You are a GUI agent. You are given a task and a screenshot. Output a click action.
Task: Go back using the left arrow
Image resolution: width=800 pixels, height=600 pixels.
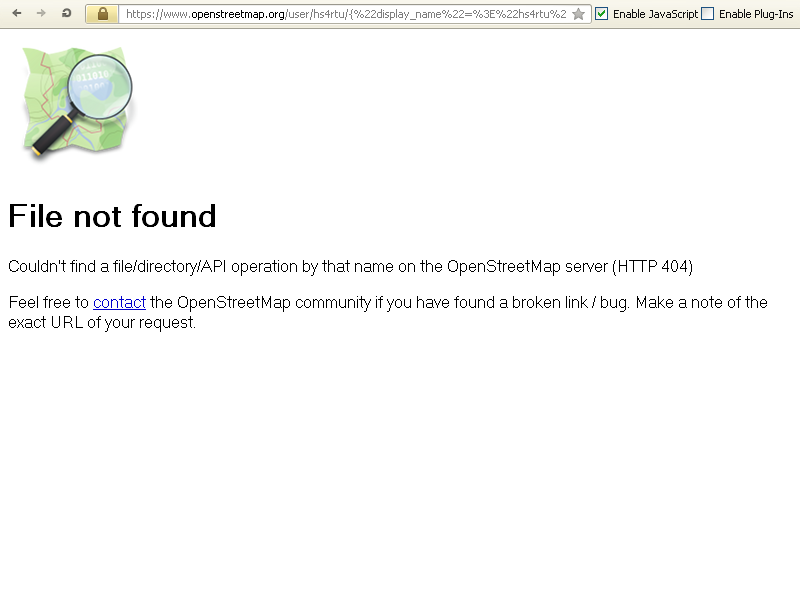pos(17,13)
